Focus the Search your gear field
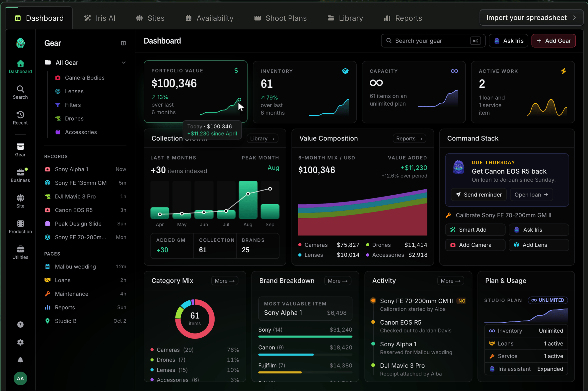The image size is (588, 391). pyautogui.click(x=433, y=41)
